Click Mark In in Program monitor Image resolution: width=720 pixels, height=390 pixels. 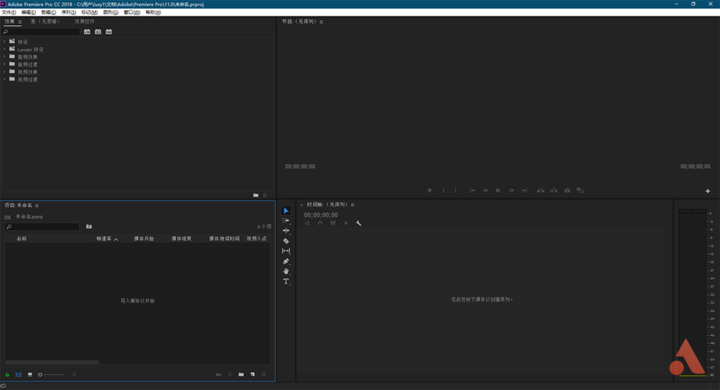point(443,190)
